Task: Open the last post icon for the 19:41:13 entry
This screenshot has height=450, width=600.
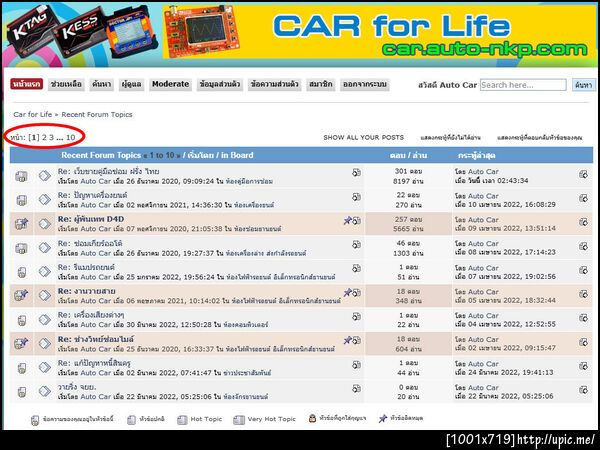Action: tap(583, 366)
